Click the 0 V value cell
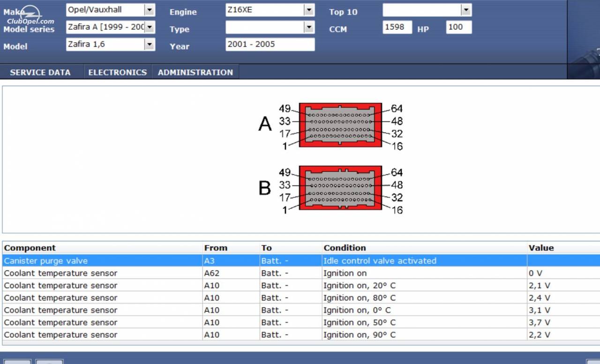This screenshot has width=600, height=364. pyautogui.click(x=563, y=273)
